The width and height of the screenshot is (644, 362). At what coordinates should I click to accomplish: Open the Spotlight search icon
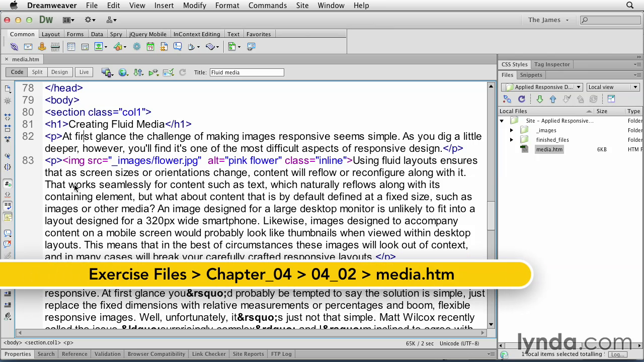click(x=630, y=6)
